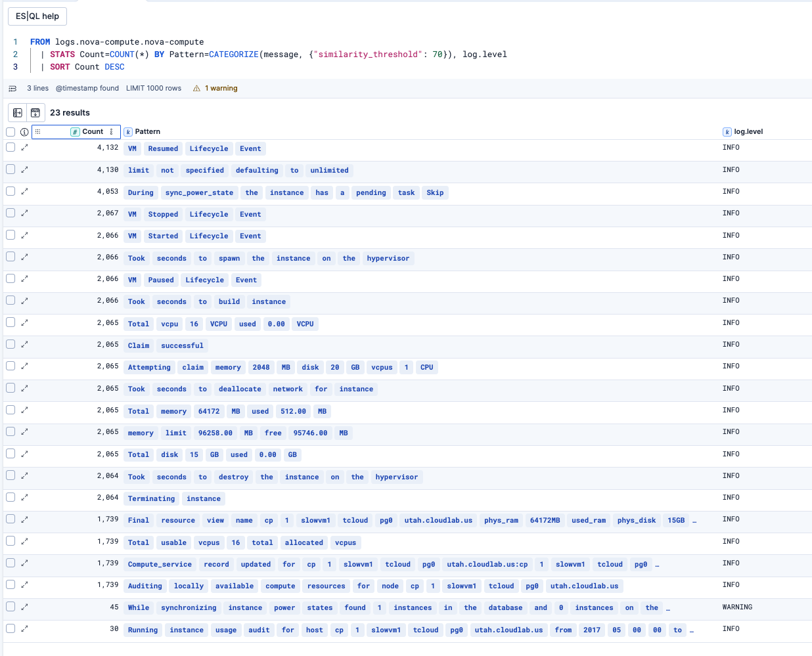This screenshot has width=812, height=656.
Task: Expand the VM Paused Lifecycle Event row
Action: 24,278
